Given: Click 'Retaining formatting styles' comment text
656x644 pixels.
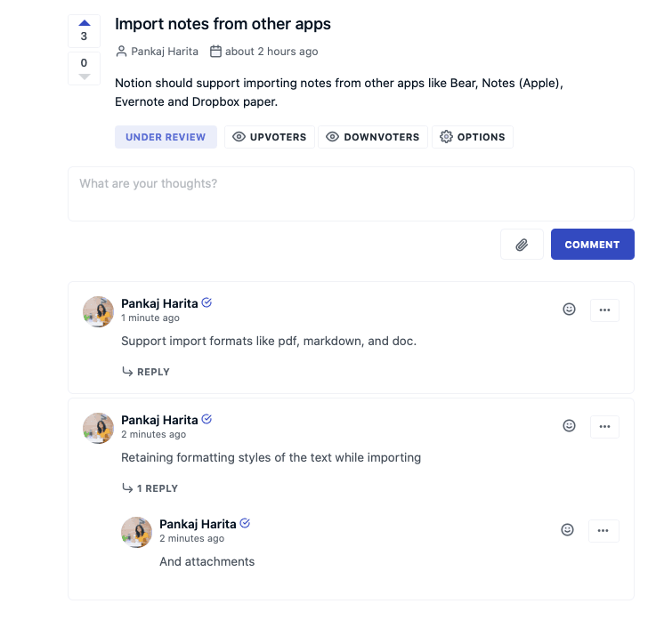Looking at the screenshot, I should tap(271, 457).
